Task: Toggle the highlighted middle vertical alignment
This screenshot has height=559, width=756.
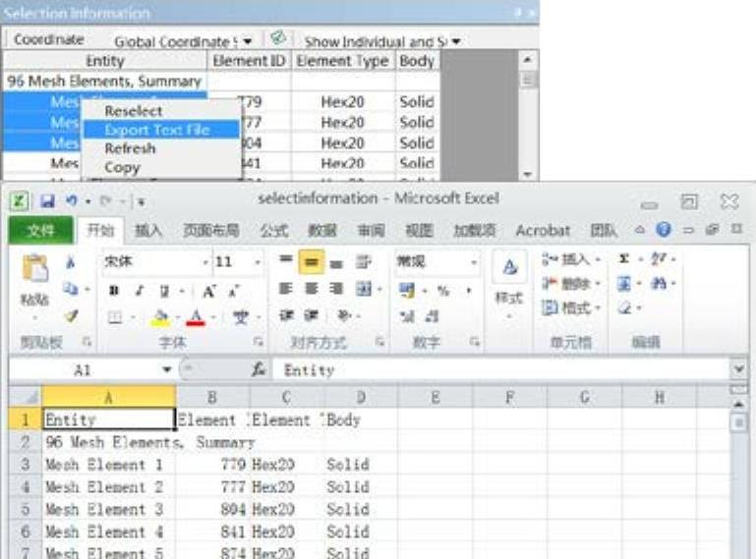Action: [311, 261]
